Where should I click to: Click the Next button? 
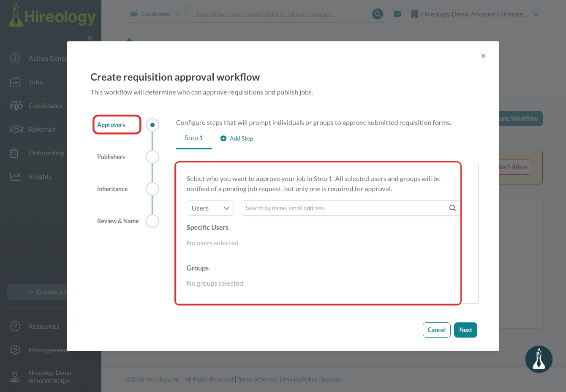pyautogui.click(x=465, y=330)
